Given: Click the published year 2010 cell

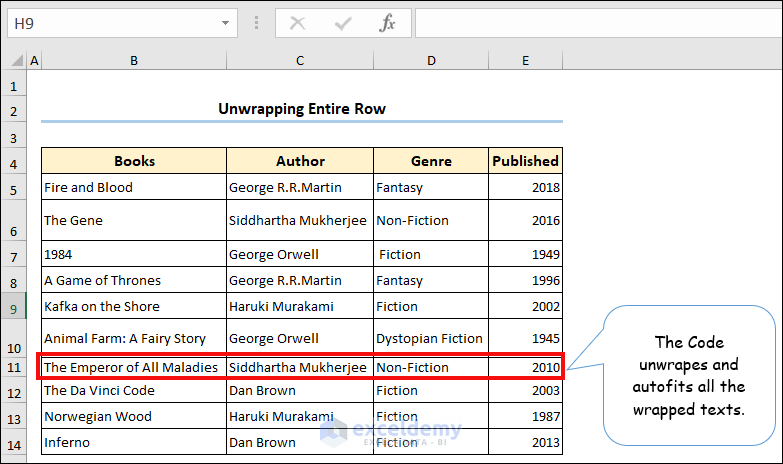Looking at the screenshot, I should pos(525,367).
